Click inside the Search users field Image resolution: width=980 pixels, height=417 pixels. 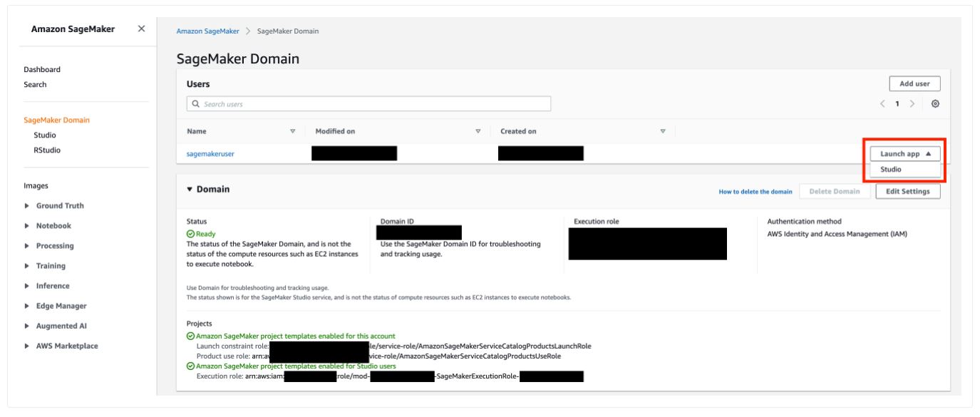click(x=368, y=104)
